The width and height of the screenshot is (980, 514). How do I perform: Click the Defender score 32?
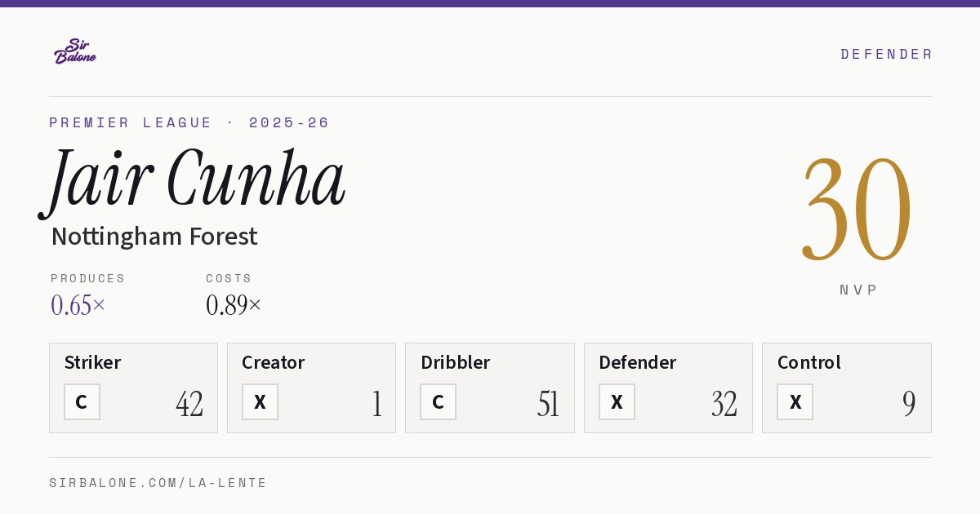pyautogui.click(x=724, y=404)
